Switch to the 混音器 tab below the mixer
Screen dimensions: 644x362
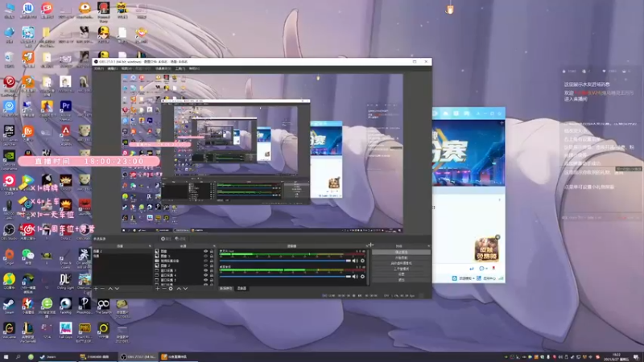pos(242,288)
